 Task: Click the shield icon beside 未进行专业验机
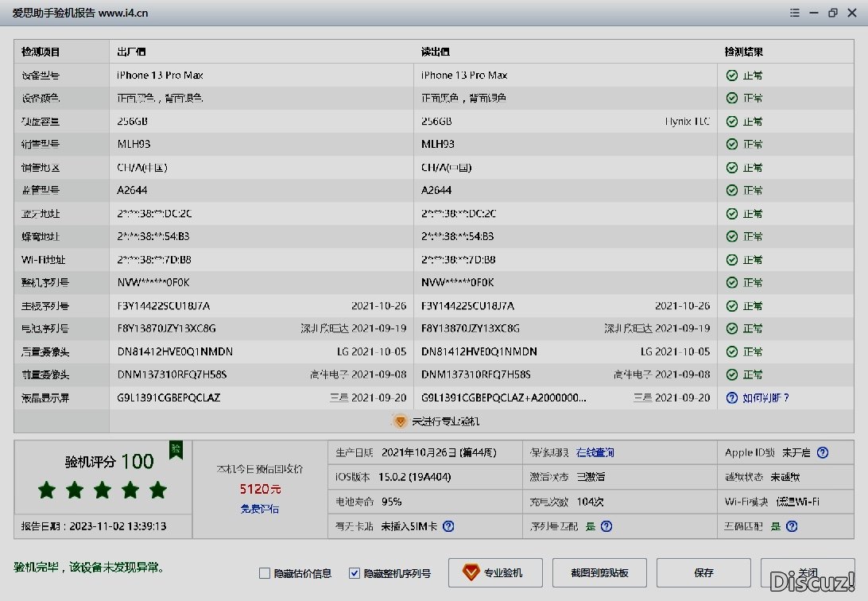point(400,421)
